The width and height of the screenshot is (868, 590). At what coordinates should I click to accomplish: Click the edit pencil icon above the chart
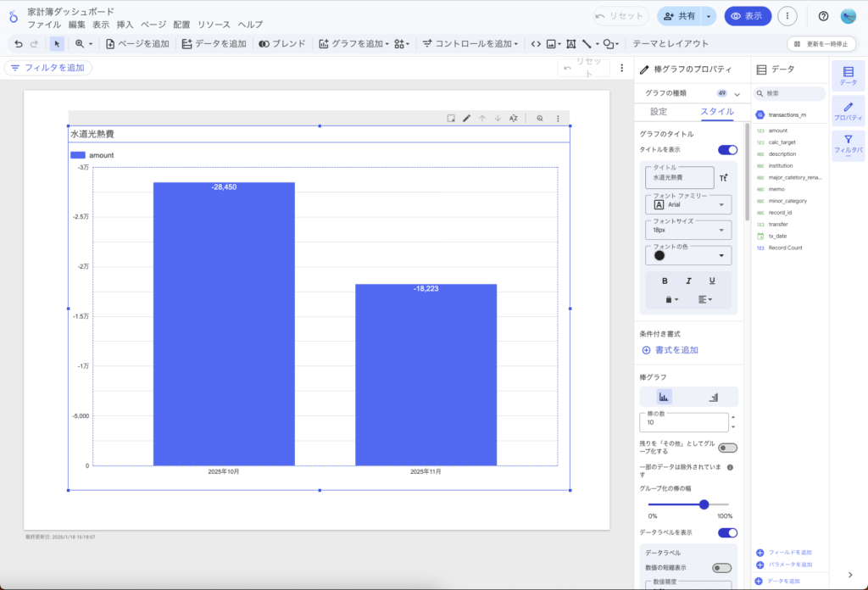pyautogui.click(x=466, y=119)
